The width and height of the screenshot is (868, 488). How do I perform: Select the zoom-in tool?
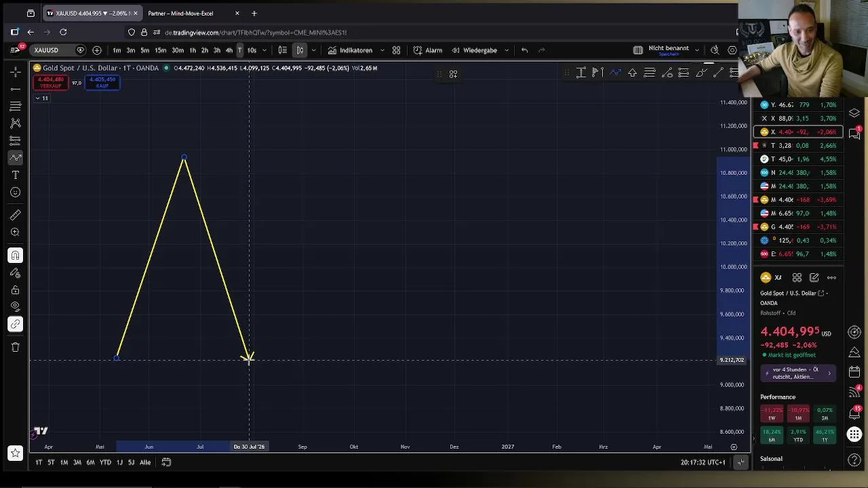tap(15, 232)
